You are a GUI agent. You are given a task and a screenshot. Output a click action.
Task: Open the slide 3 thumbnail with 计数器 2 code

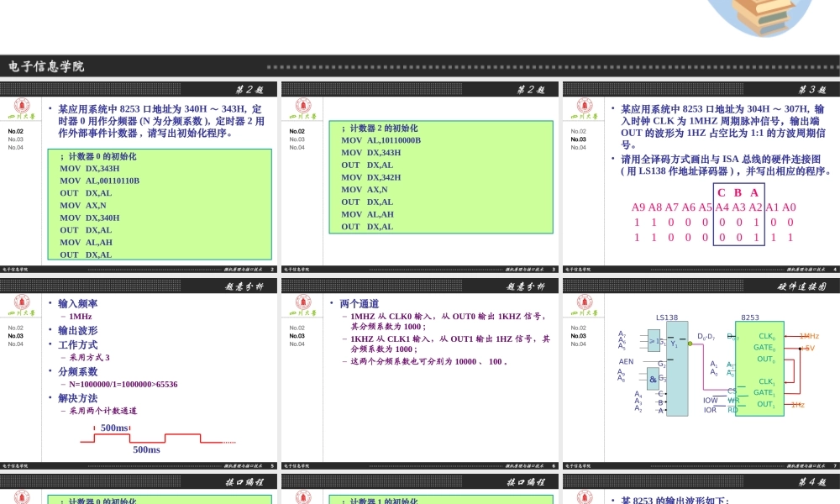[x=420, y=178]
